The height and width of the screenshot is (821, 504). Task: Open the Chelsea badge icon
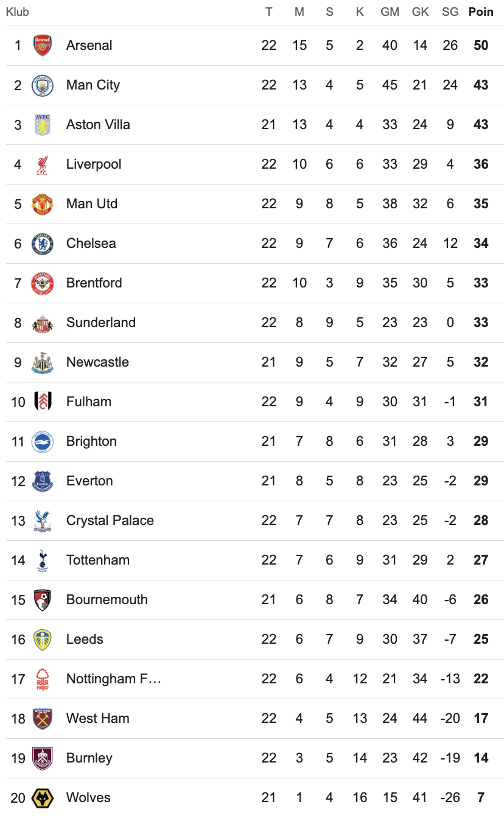tap(43, 244)
